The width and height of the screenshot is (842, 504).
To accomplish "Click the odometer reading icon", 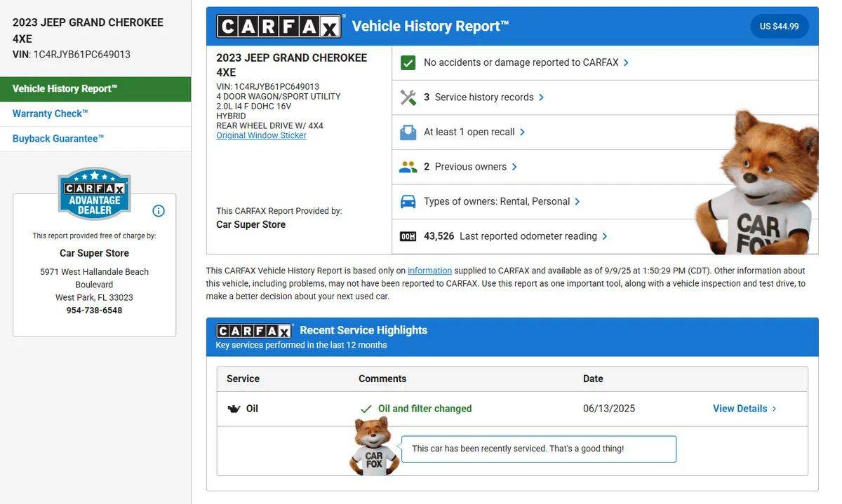I will pos(408,236).
